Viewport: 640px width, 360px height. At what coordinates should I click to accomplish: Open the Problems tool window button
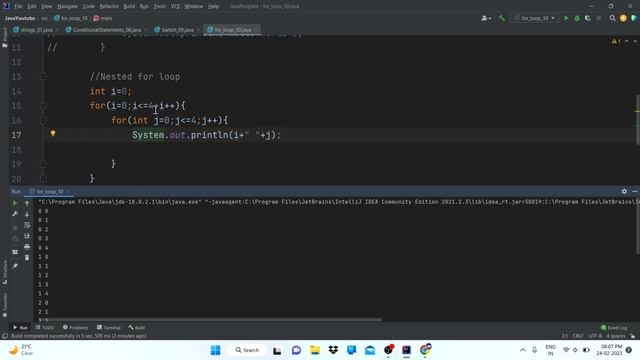coord(76,327)
